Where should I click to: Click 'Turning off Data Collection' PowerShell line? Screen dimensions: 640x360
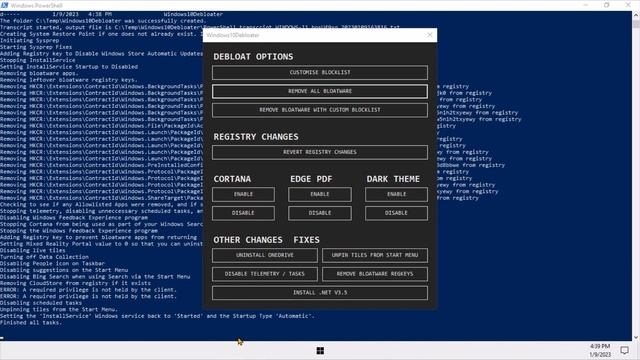[x=44, y=257]
